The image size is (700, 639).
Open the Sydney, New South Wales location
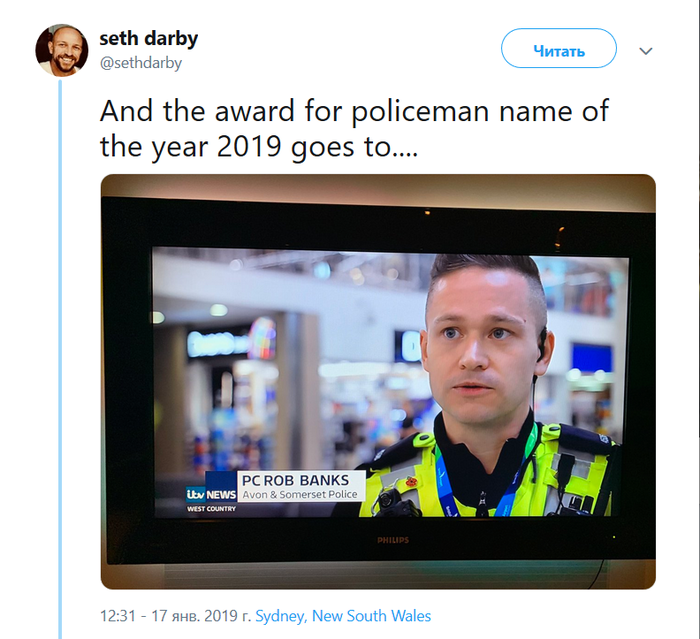[343, 616]
